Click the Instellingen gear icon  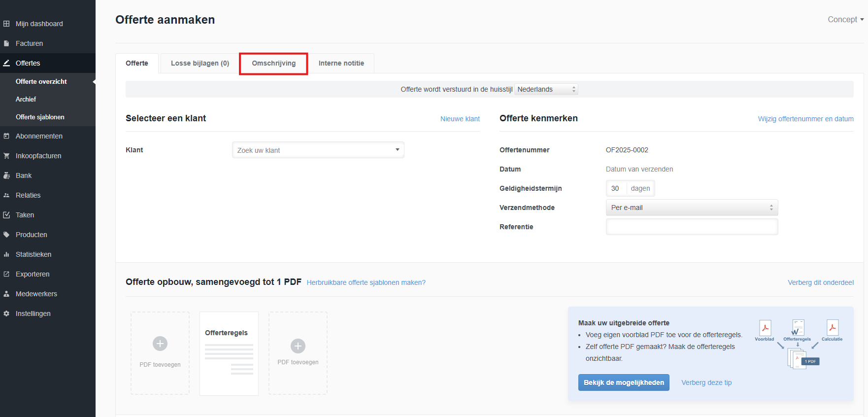tap(6, 313)
